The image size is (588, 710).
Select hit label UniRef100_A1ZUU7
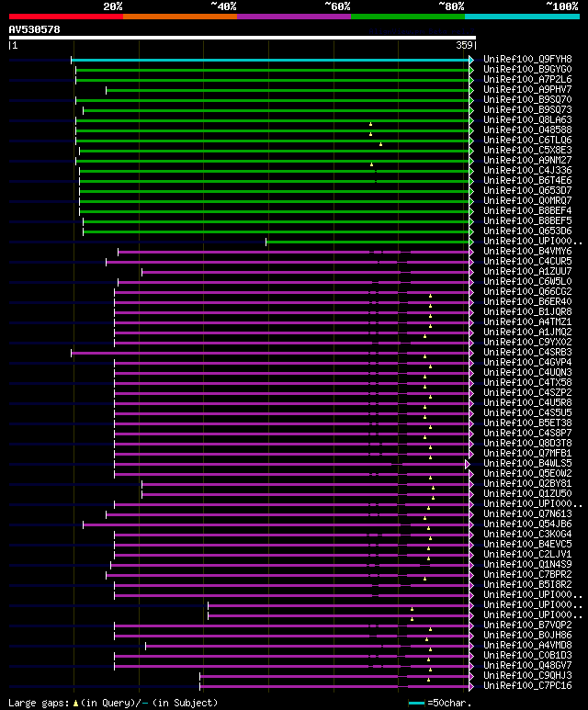tap(527, 271)
